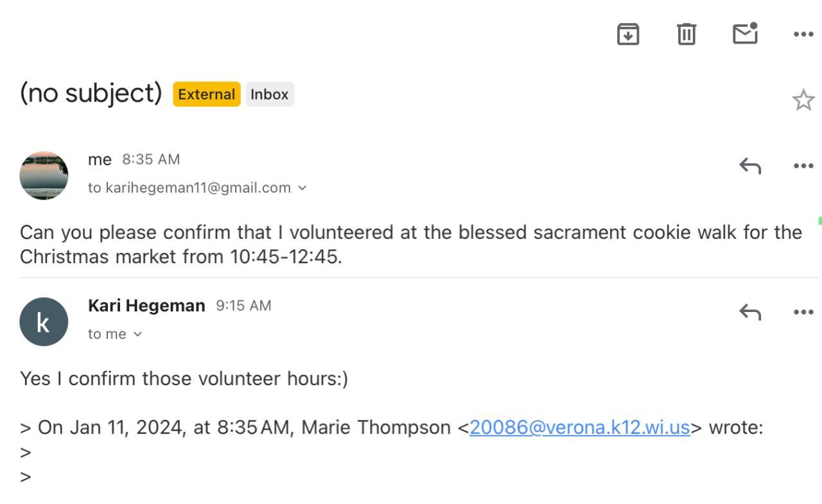Viewport: 822px width, 504px height.
Task: Click the (no subject) email title
Action: click(x=91, y=94)
